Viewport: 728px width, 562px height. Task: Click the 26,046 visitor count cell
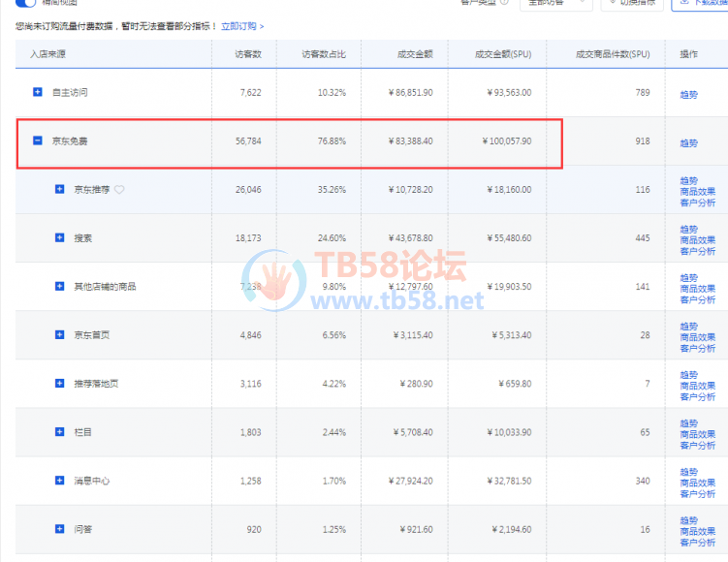click(248, 189)
